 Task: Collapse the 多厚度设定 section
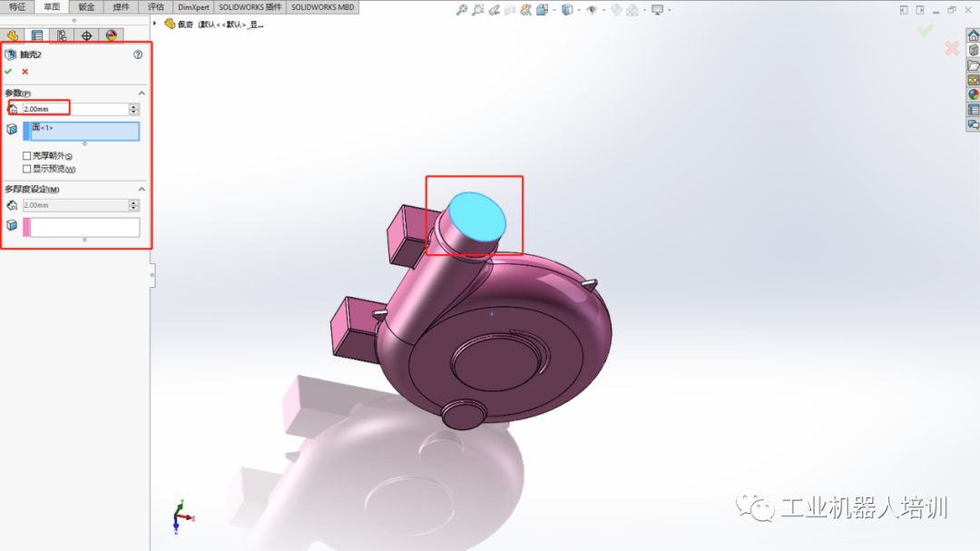[142, 189]
